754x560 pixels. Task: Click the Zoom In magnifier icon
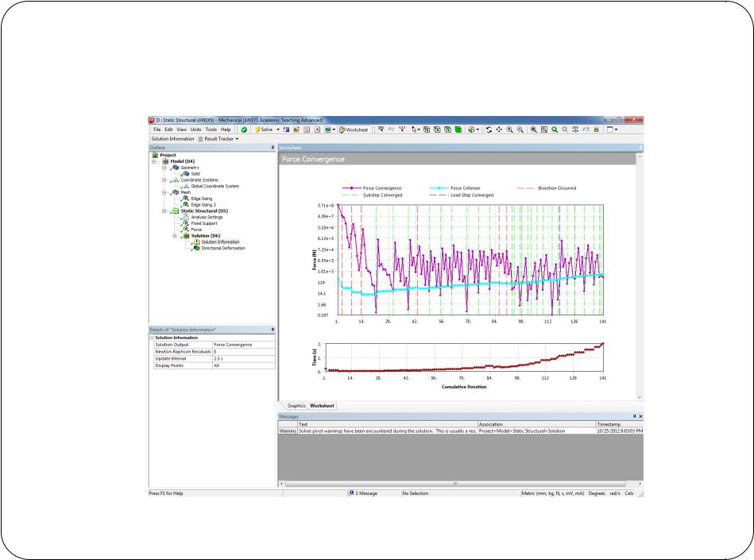pyautogui.click(x=510, y=129)
